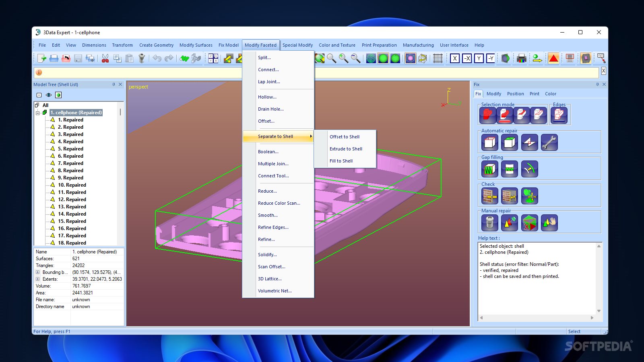Select the third Selection mode icon

pyautogui.click(x=521, y=115)
